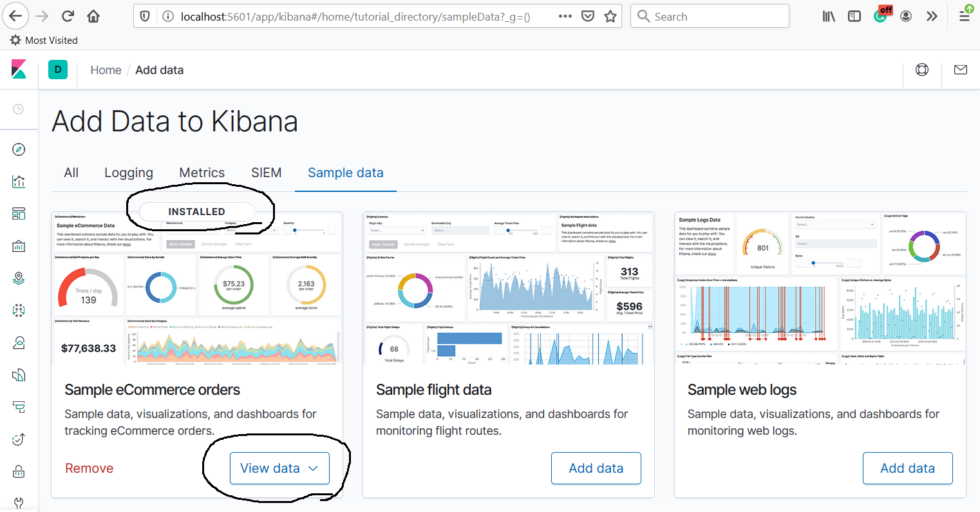
Task: Open Machine Learning icon in sidebar
Action: 19,310
